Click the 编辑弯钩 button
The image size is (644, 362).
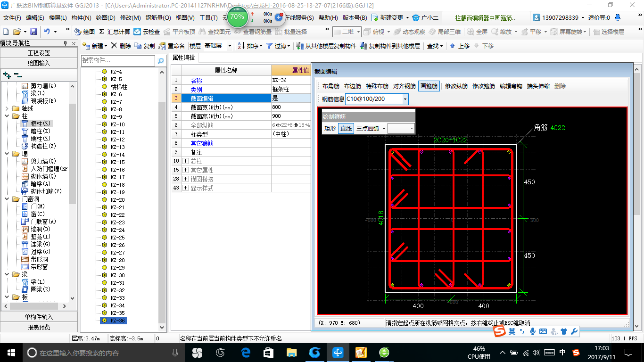[511, 86]
